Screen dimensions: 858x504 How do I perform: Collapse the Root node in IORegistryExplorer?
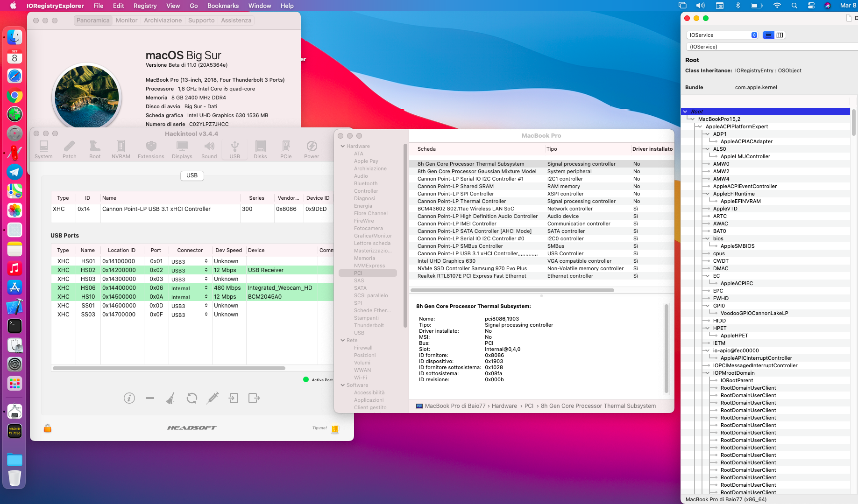[x=685, y=112]
